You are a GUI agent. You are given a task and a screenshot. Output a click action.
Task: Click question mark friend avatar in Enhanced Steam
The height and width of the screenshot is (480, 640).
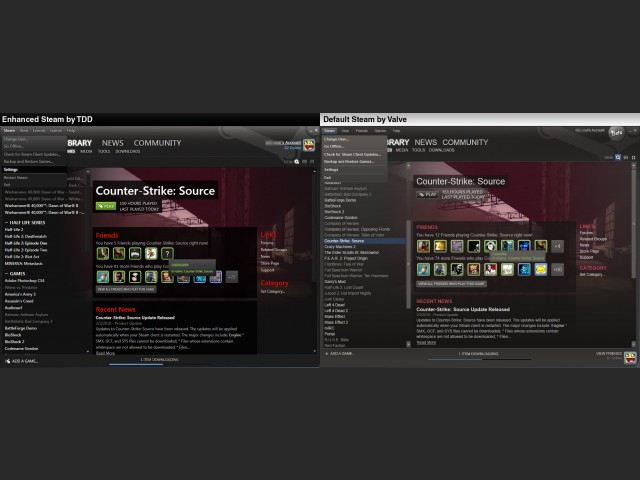[x=167, y=253]
